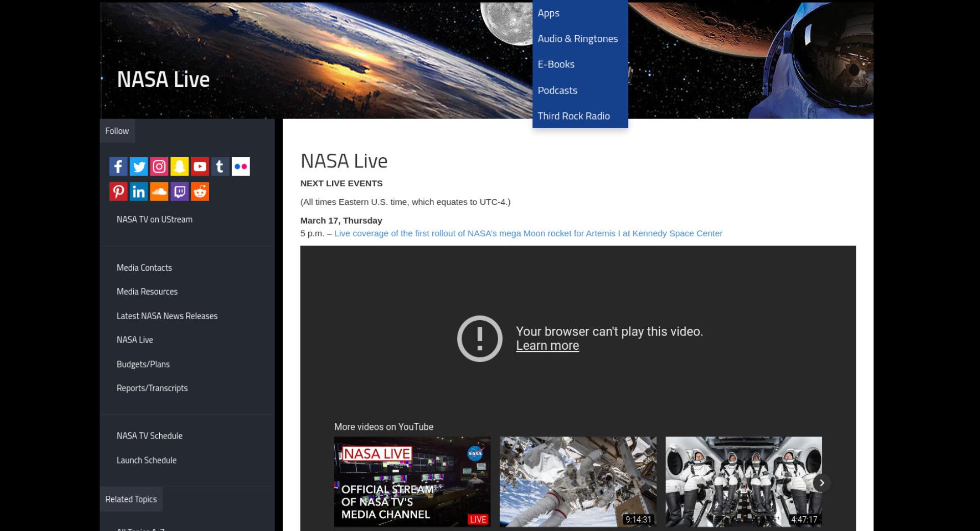
Task: Open NASA's Tumblr icon
Action: pyautogui.click(x=220, y=166)
